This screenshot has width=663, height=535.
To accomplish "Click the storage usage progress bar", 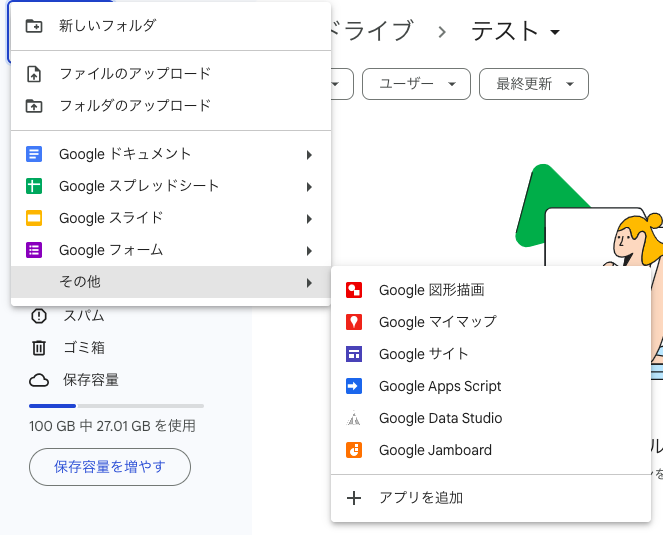I will click(x=116, y=406).
